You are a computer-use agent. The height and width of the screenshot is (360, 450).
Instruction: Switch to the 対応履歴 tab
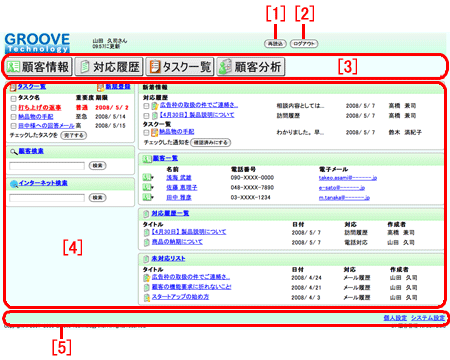(109, 67)
